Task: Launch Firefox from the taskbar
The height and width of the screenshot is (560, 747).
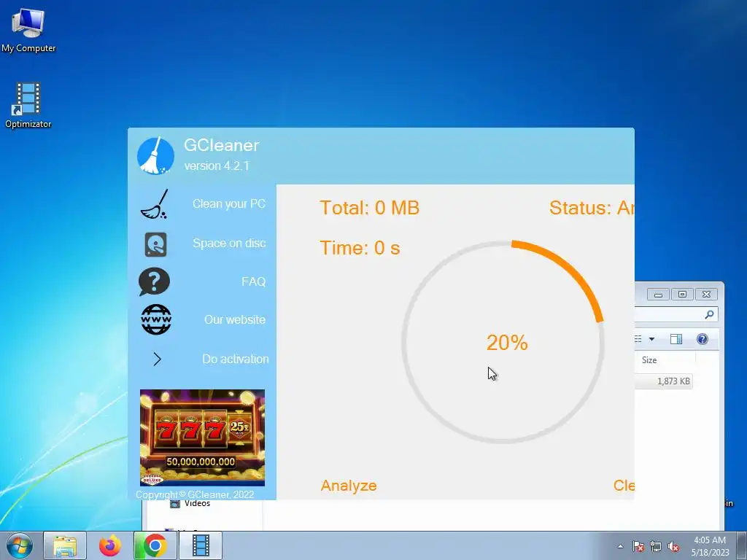Action: coord(110,545)
